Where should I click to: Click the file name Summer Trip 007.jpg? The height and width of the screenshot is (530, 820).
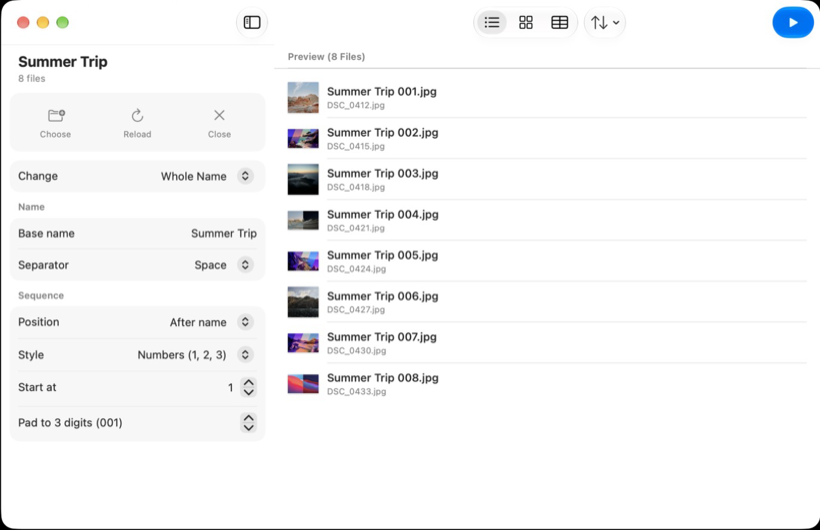coord(382,337)
